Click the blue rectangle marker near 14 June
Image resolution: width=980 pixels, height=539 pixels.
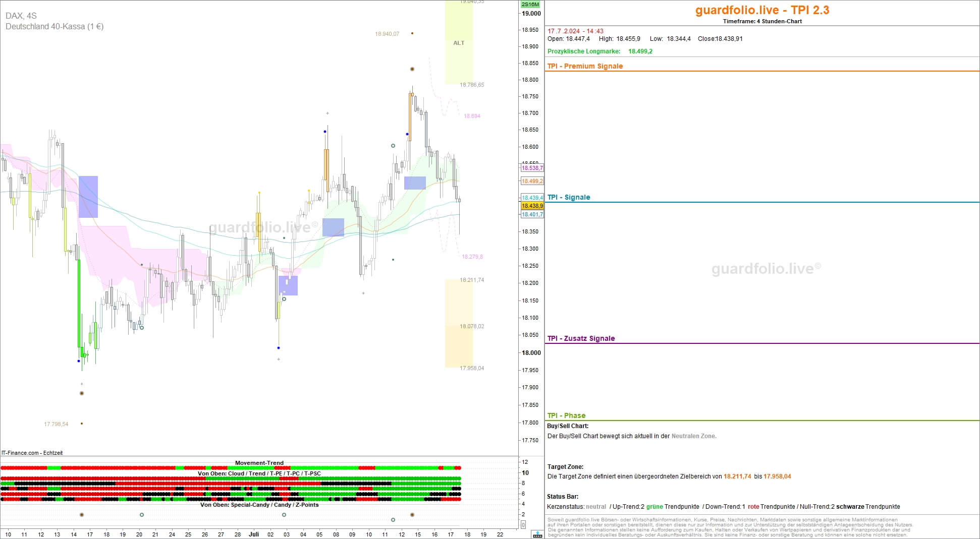click(88, 197)
